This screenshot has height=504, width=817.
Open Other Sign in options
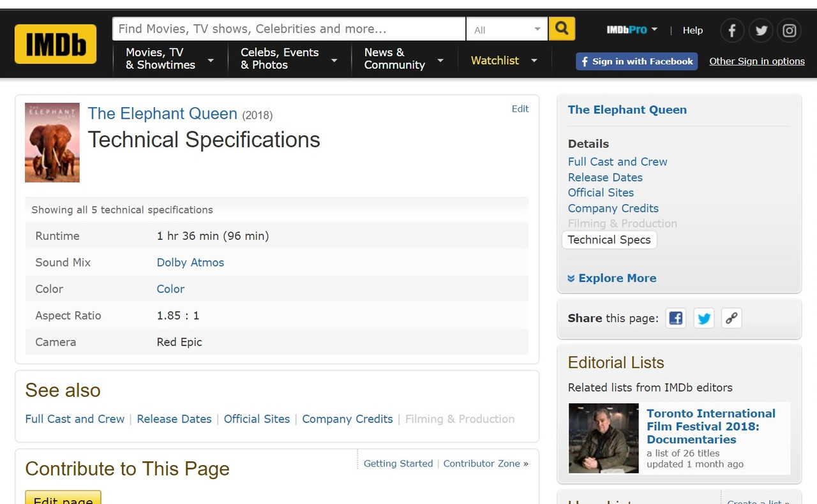(x=757, y=61)
